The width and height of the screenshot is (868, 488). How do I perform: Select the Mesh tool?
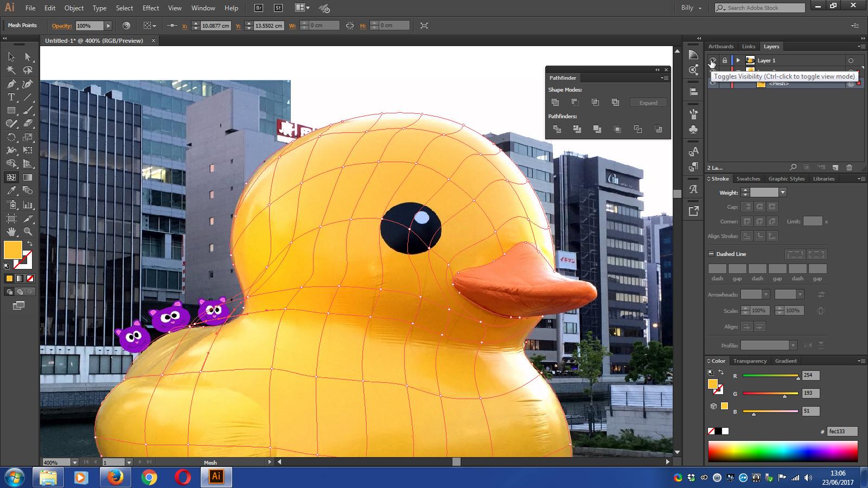point(11,177)
